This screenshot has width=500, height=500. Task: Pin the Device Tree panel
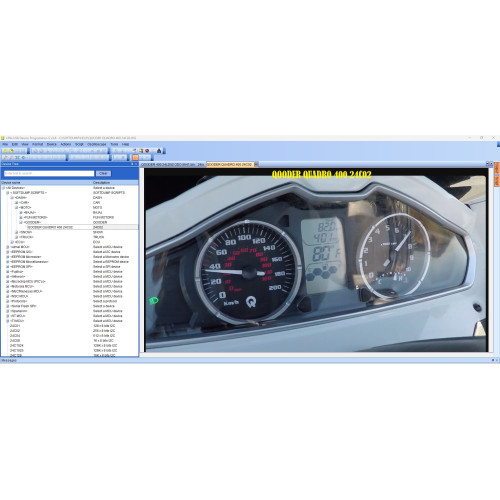[132, 164]
